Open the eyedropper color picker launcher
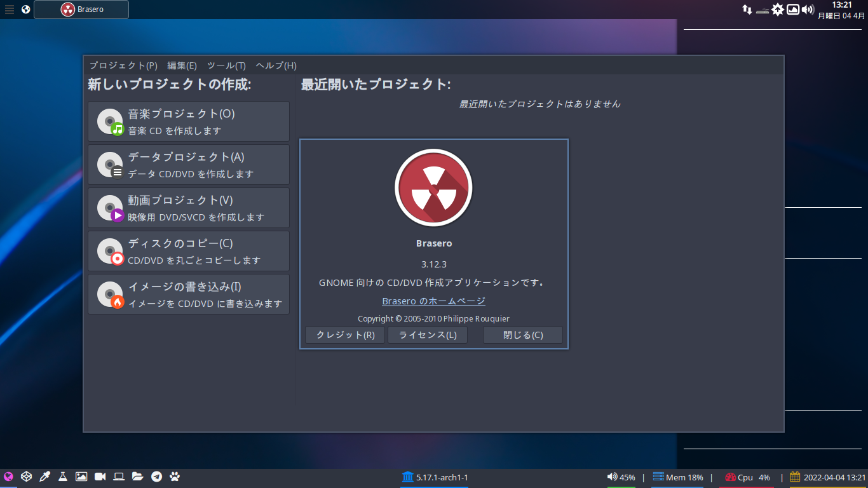Screen dimensions: 868x488 tap(44, 477)
